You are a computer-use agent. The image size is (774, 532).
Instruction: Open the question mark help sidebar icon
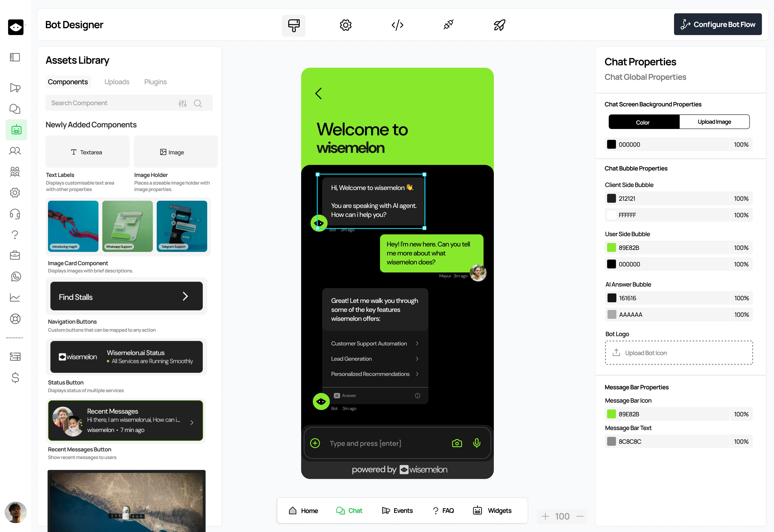(x=15, y=235)
